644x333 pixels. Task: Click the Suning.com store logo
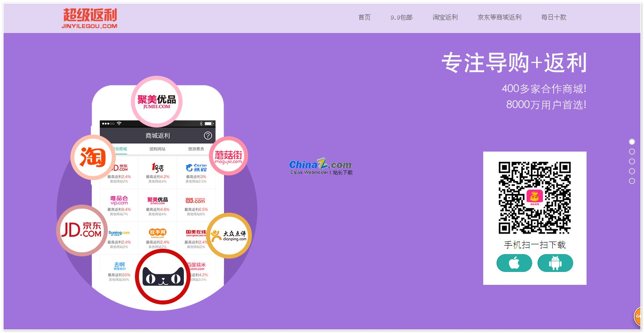point(119,233)
